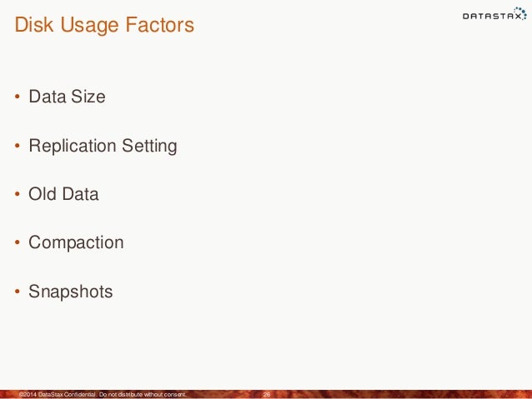532x399 pixels.
Task: Click the DATASTAX logo wordmark
Action: pos(492,16)
